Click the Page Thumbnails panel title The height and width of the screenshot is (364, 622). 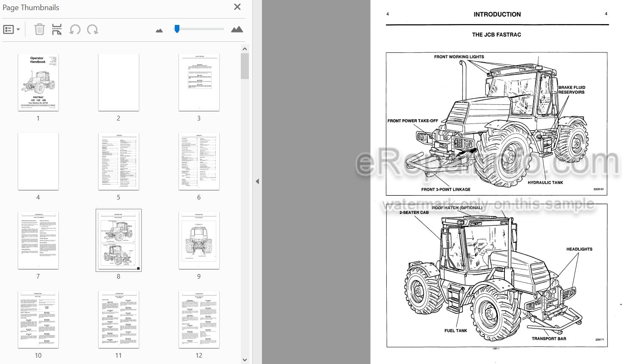(x=31, y=8)
